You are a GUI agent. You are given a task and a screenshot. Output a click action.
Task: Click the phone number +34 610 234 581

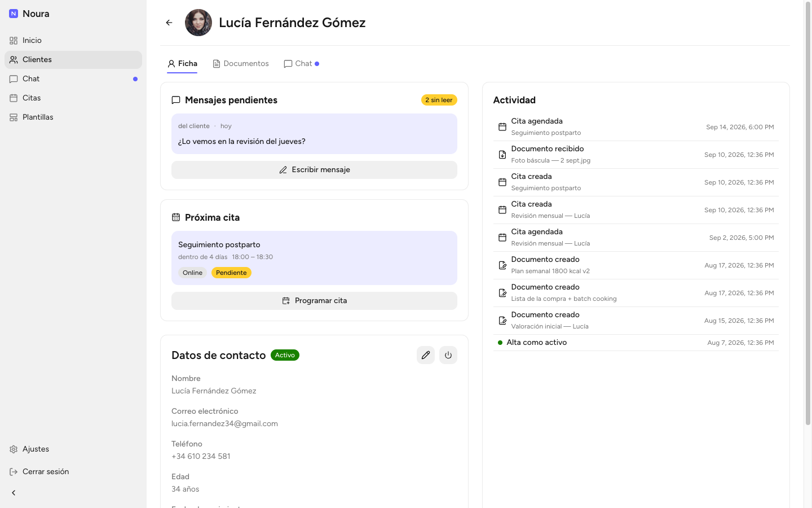[x=201, y=457]
